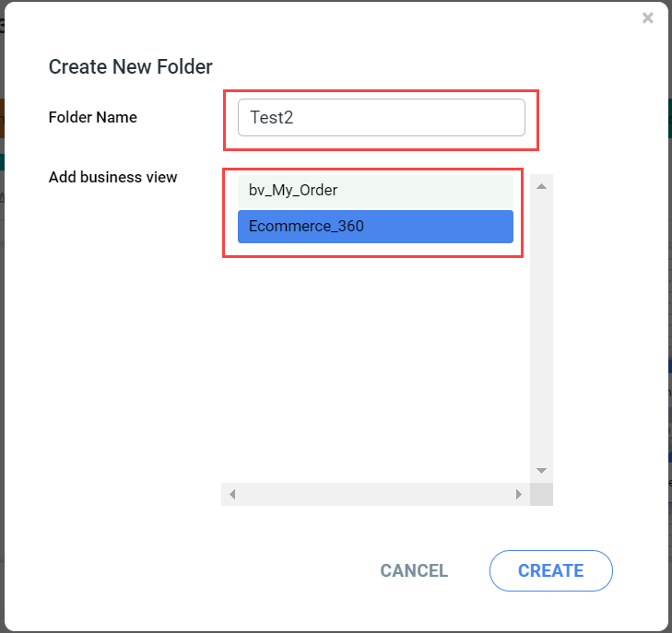Click the scroll left arrow
Viewport: 672px width, 633px height.
(x=232, y=494)
